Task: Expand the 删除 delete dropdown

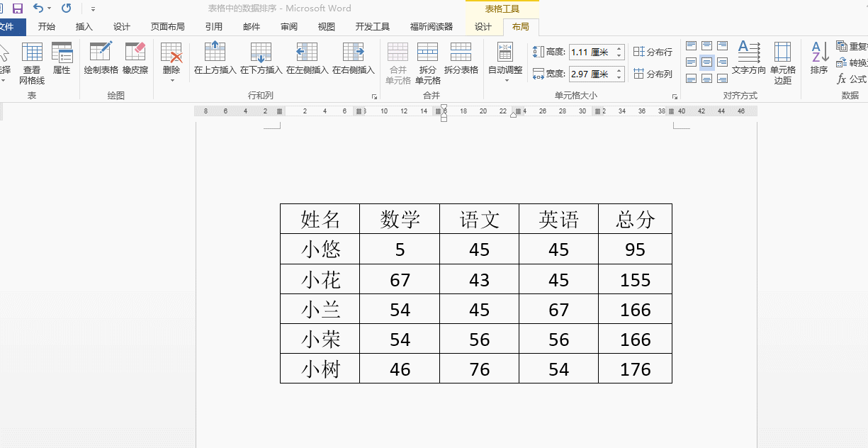Action: (x=171, y=80)
